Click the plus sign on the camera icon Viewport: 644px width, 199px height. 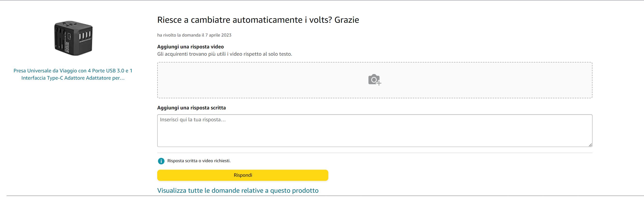[x=379, y=83]
